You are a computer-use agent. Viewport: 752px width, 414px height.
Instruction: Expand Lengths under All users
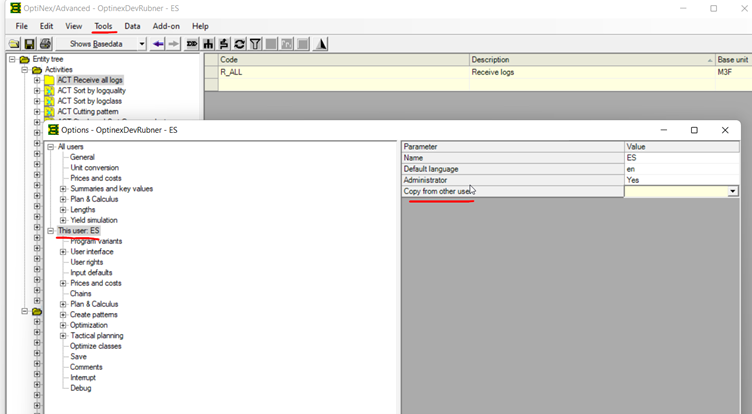[x=63, y=210]
